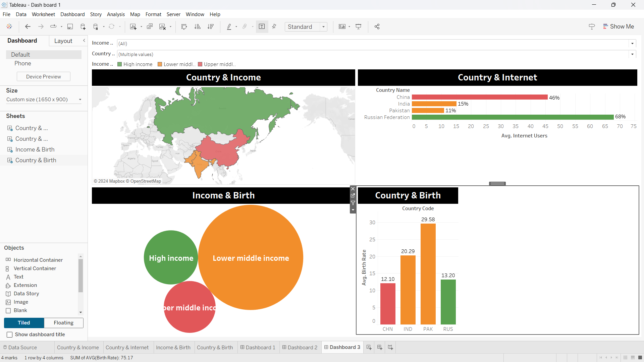Switch to the Dashboard 2 tab
The image size is (644, 362).
click(300, 348)
